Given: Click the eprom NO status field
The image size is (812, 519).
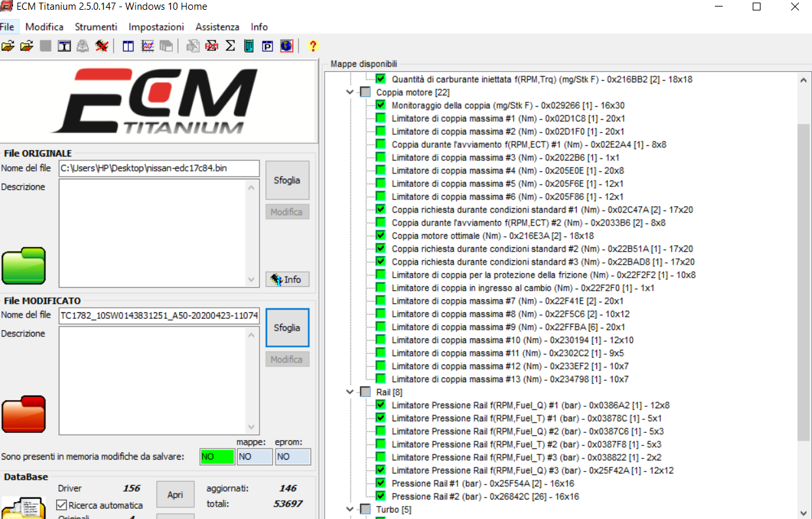Looking at the screenshot, I should [x=293, y=457].
